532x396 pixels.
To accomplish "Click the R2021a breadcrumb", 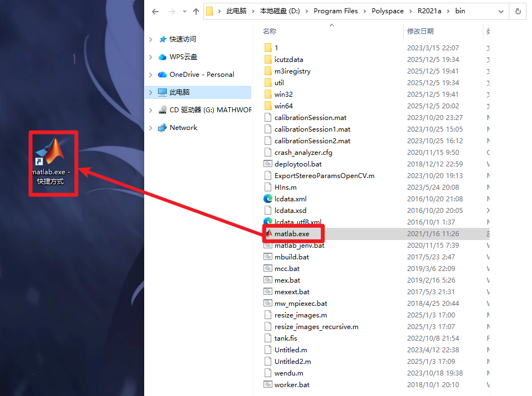I will [429, 11].
